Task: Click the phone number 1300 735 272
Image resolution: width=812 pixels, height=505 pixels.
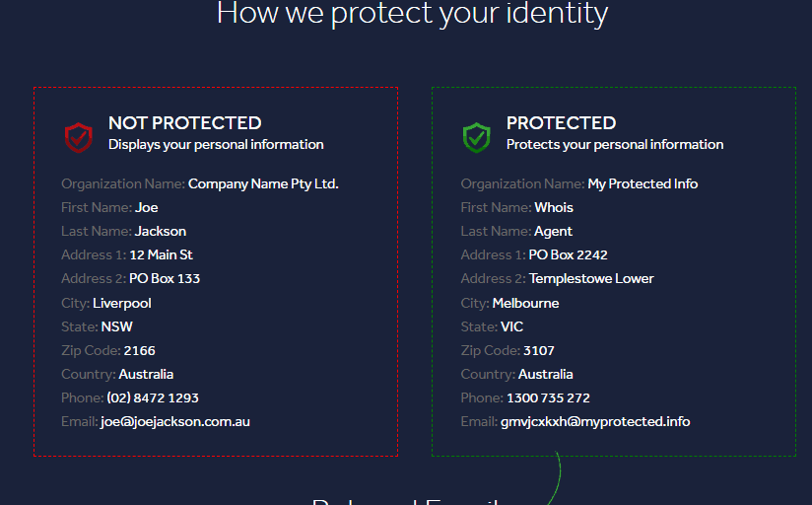Action: click(548, 397)
